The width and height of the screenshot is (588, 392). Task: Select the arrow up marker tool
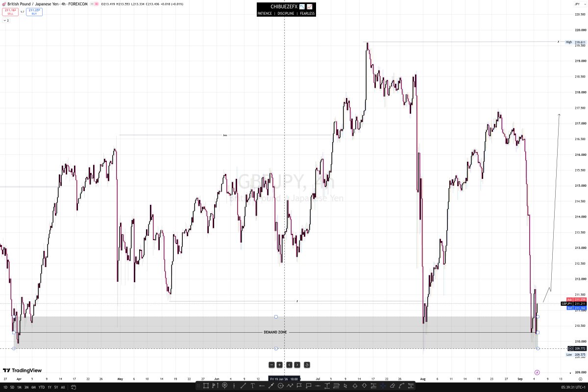click(x=355, y=386)
